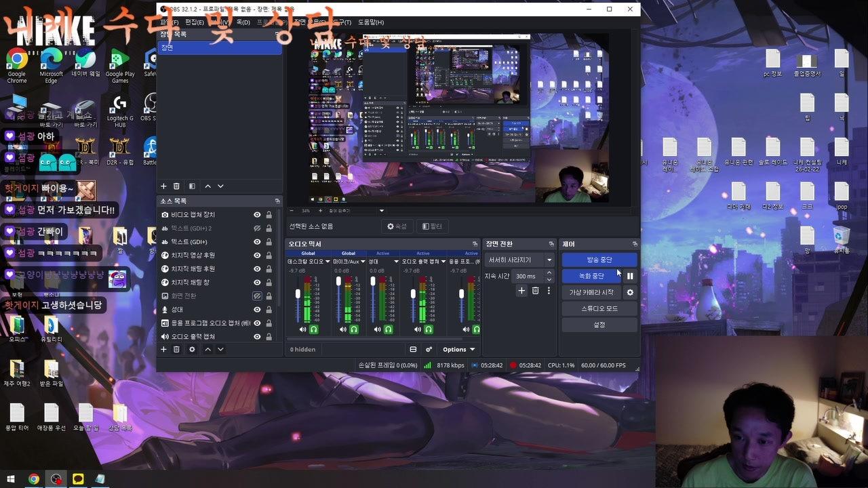
Task: Open the 독(D) menu
Action: point(243,22)
